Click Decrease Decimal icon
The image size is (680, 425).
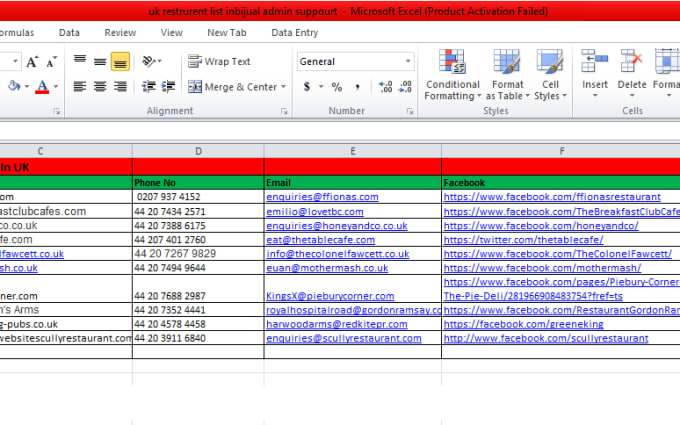click(405, 87)
